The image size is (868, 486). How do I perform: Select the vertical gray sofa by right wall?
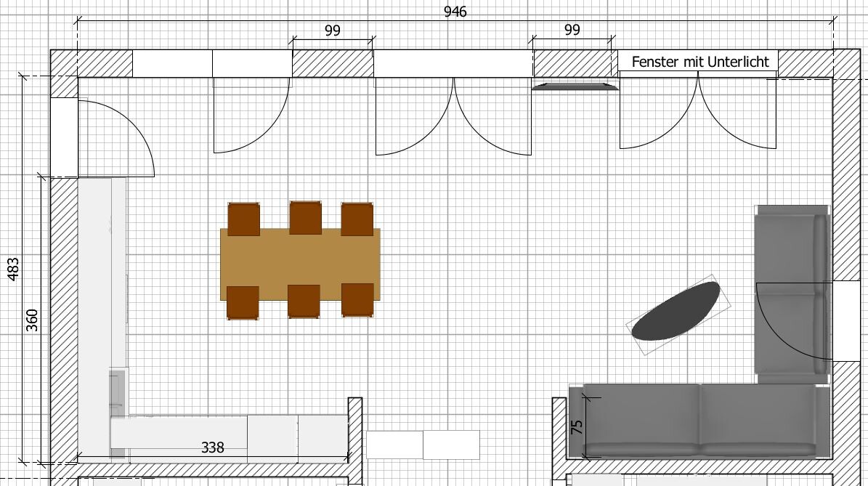(x=791, y=291)
